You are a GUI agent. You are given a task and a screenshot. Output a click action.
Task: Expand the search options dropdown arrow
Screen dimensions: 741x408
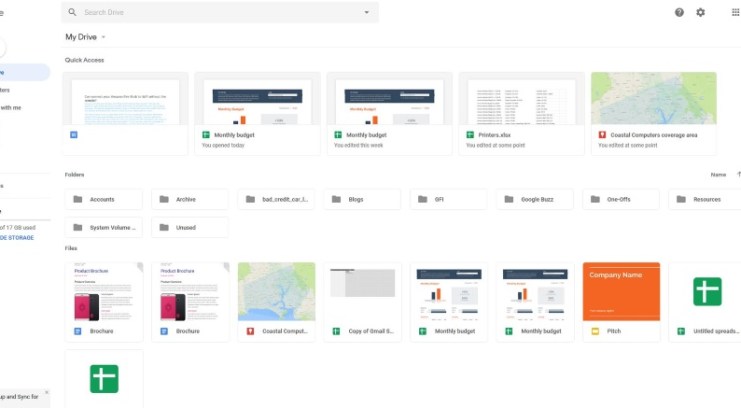367,12
